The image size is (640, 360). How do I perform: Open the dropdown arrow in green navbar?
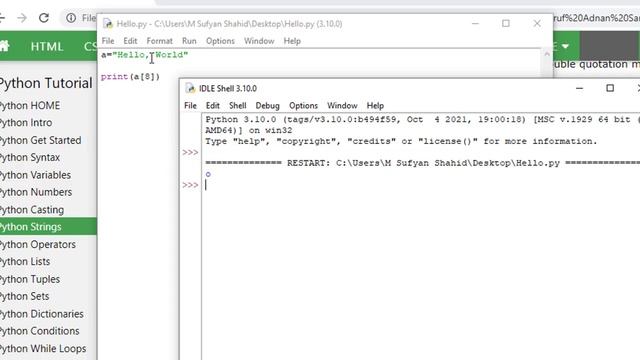565,46
